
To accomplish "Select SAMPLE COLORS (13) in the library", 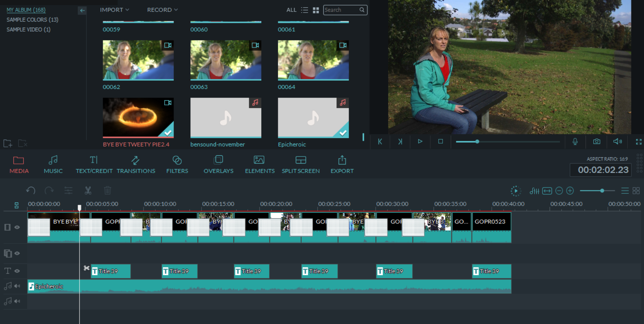I will click(32, 20).
